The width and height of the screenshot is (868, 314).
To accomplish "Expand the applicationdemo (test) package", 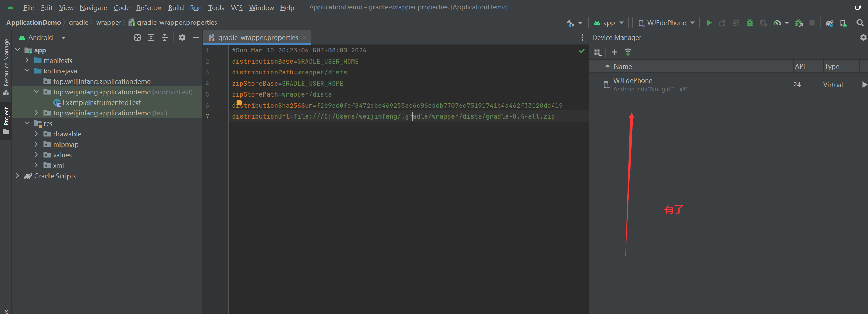I will pyautogui.click(x=36, y=113).
